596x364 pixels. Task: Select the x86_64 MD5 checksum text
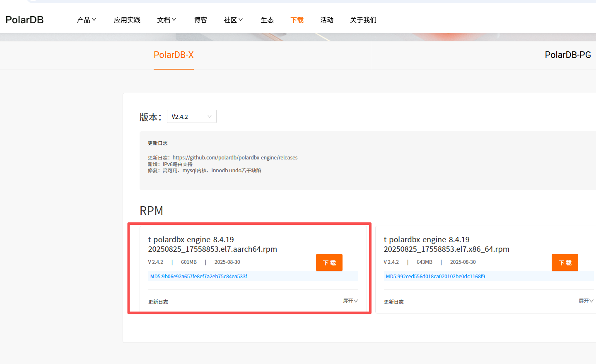(x=435, y=276)
